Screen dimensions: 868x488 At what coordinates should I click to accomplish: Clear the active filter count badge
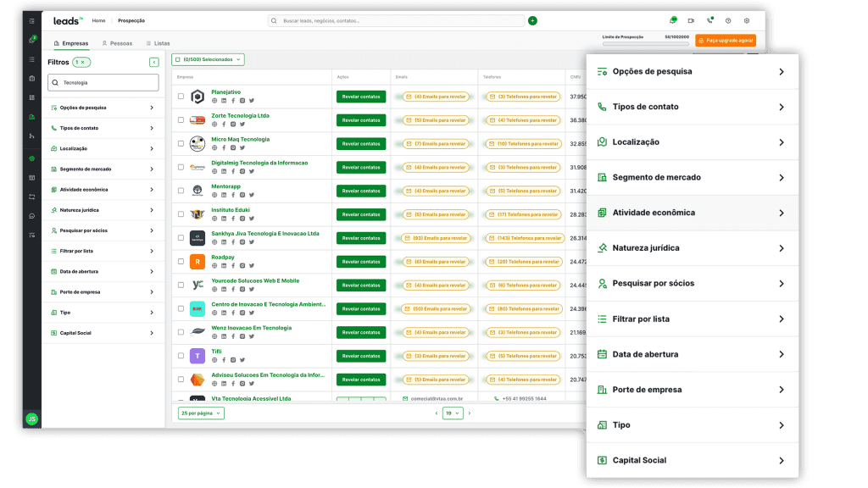click(81, 62)
